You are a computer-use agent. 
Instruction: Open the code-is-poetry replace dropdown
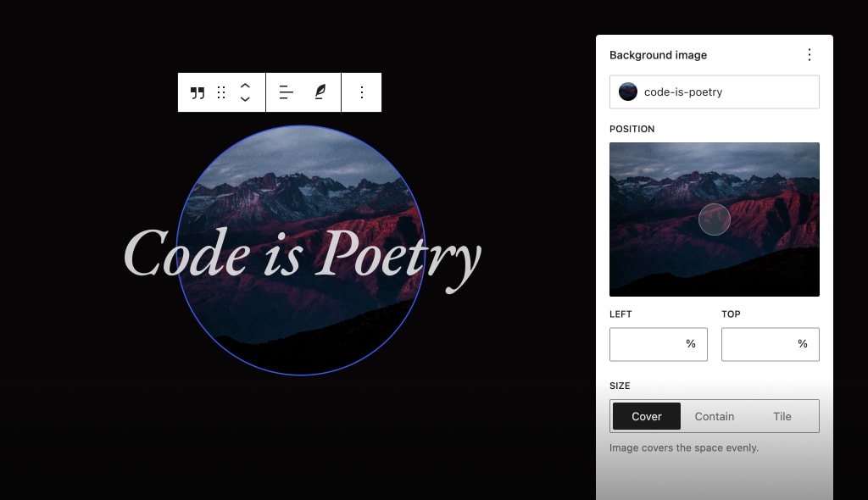pos(715,91)
